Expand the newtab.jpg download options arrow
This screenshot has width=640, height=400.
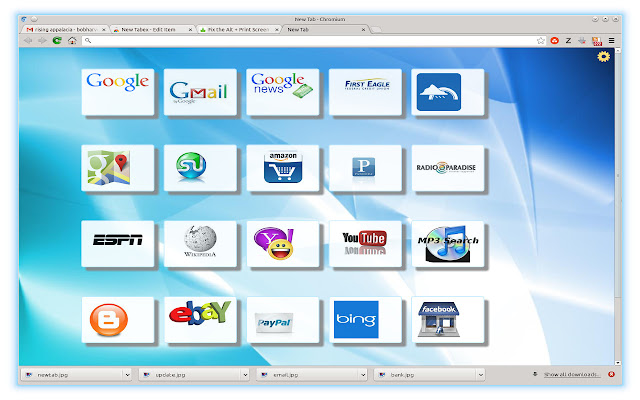click(x=127, y=374)
